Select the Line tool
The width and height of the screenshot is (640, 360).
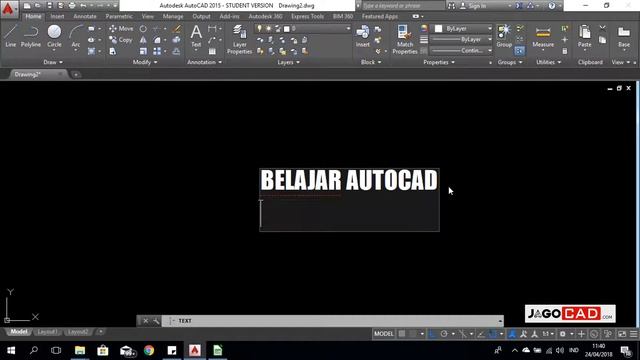(x=11, y=36)
